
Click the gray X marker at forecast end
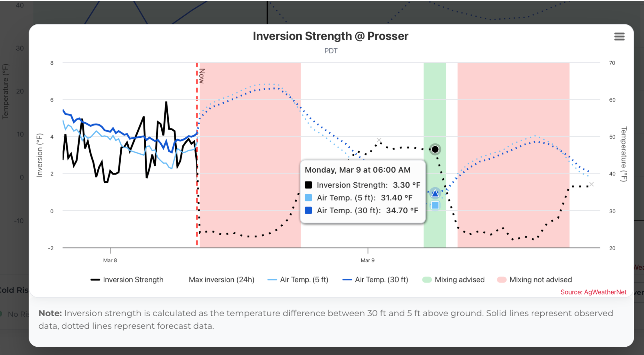[592, 184]
